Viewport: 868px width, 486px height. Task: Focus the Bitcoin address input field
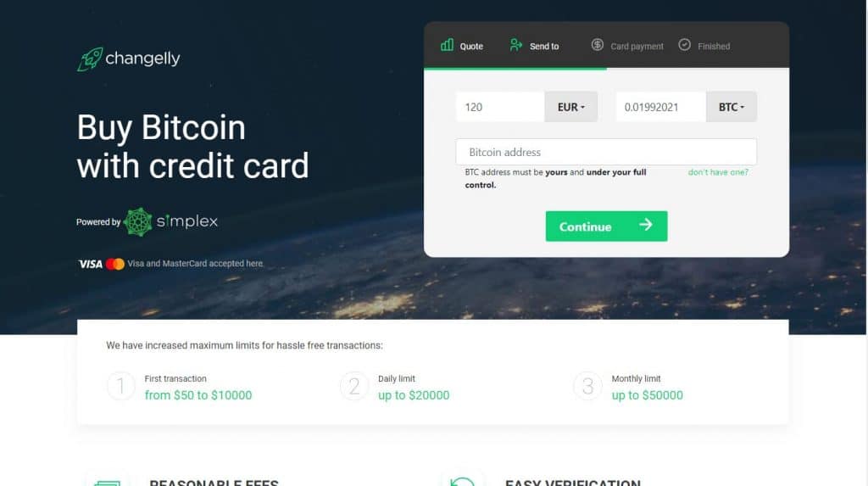pos(606,152)
